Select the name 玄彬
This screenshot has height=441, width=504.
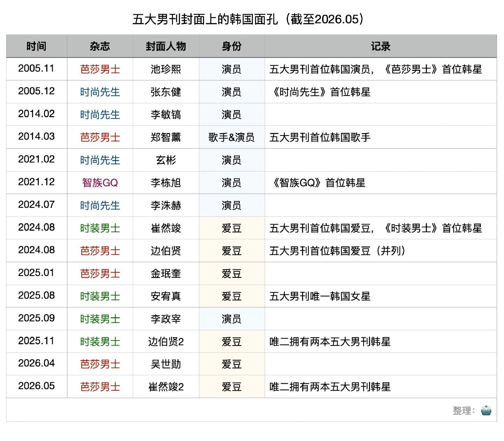click(x=166, y=160)
